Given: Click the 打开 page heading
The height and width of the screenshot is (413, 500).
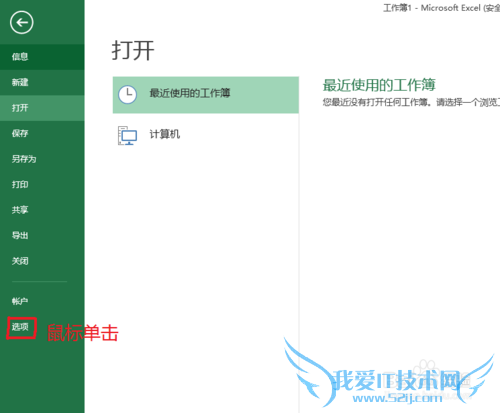Looking at the screenshot, I should (133, 51).
